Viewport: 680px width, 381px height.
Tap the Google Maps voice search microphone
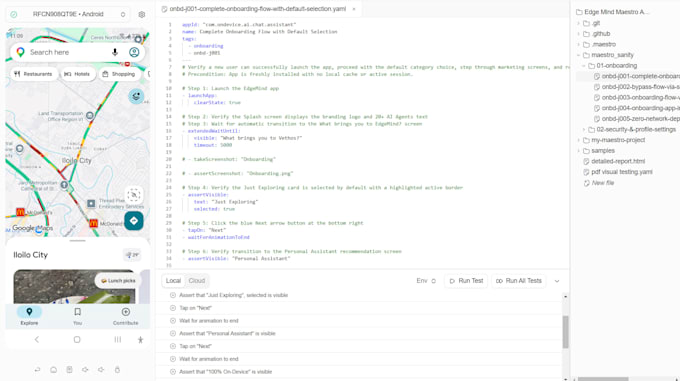pyautogui.click(x=115, y=52)
